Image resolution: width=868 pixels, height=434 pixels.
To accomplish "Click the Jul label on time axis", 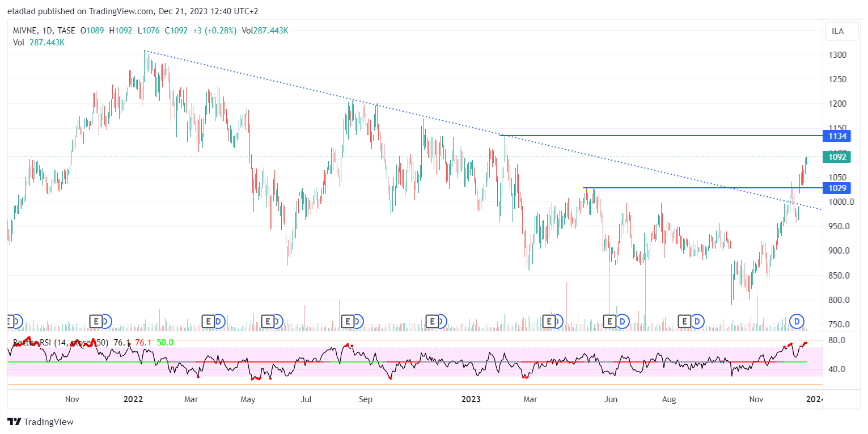I will click(x=307, y=399).
